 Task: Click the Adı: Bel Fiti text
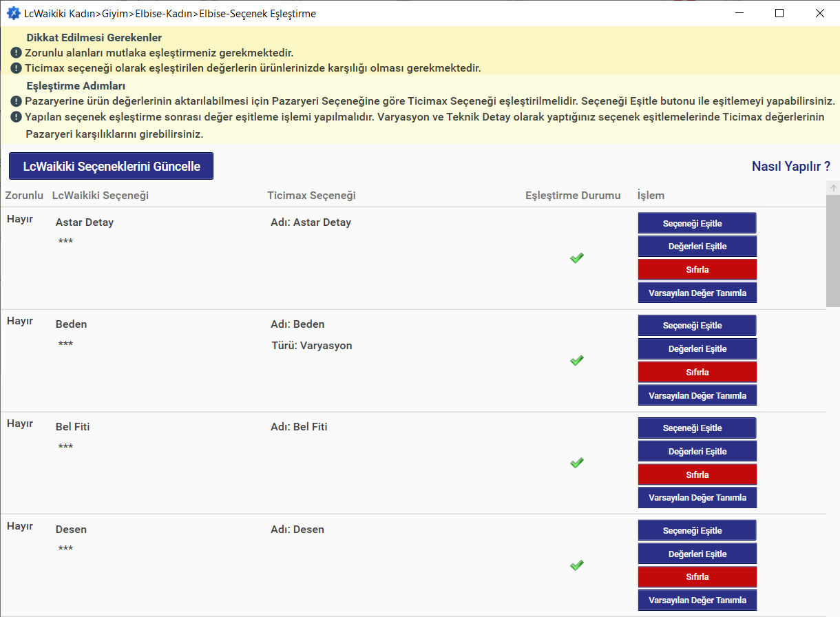click(299, 427)
